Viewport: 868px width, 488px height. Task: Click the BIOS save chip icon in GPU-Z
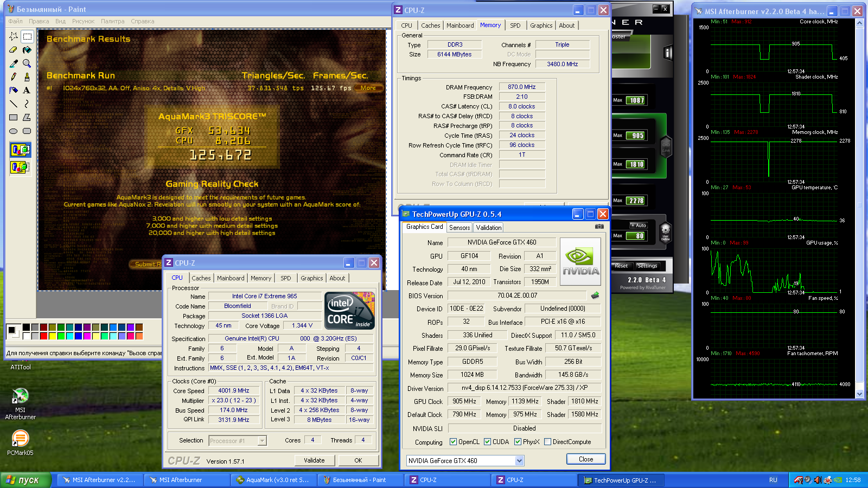pyautogui.click(x=595, y=296)
